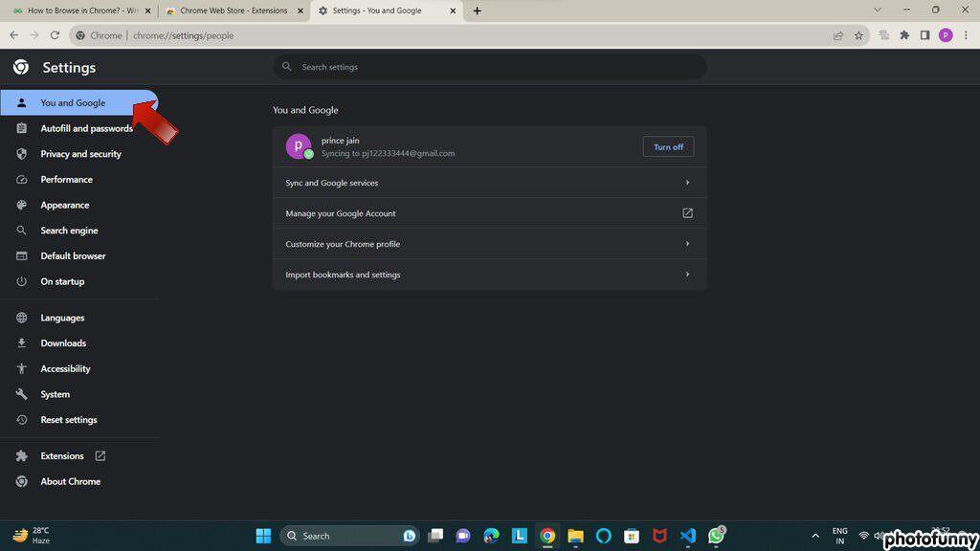Click the browser back arrow
This screenshot has height=551, width=980.
point(13,35)
